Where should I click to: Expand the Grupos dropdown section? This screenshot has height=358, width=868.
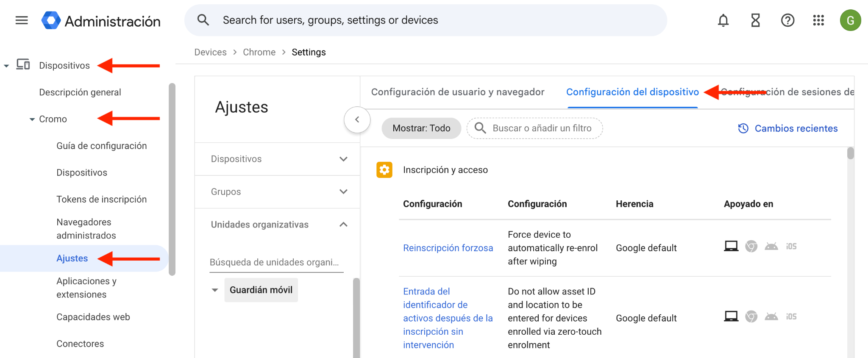pyautogui.click(x=343, y=192)
